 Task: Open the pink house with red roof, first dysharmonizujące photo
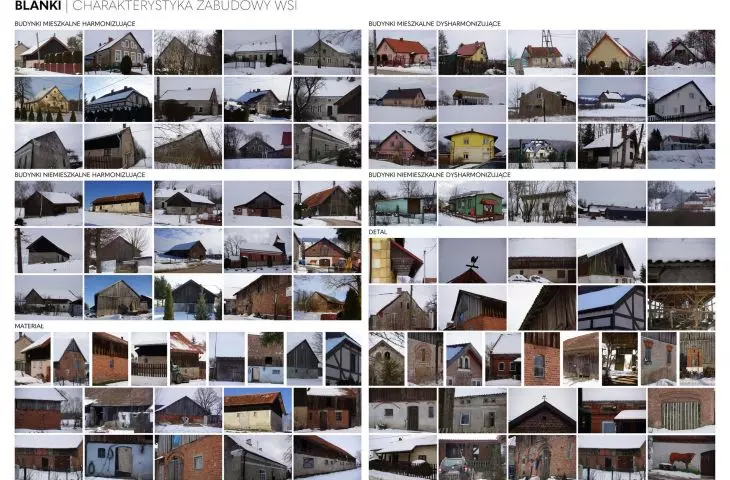click(x=402, y=52)
